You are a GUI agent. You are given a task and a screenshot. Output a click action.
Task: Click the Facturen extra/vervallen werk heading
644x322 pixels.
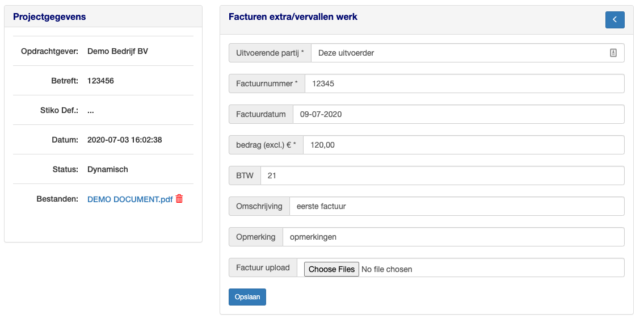point(293,17)
